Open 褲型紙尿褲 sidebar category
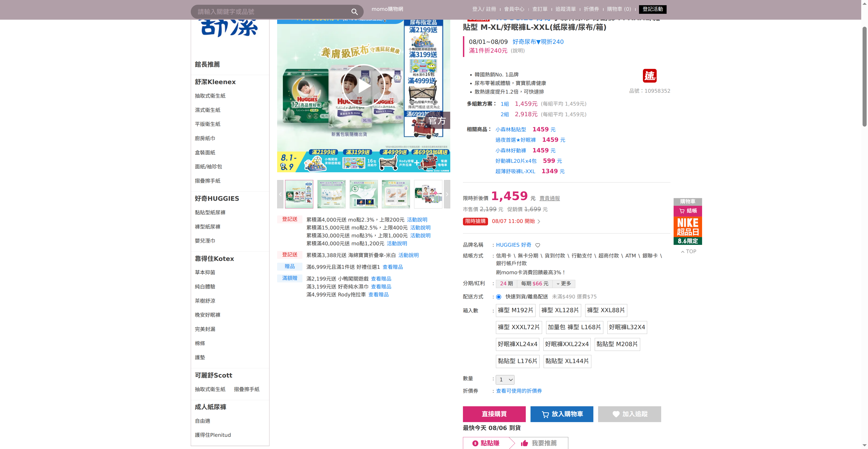The height and width of the screenshot is (449, 868). [208, 227]
